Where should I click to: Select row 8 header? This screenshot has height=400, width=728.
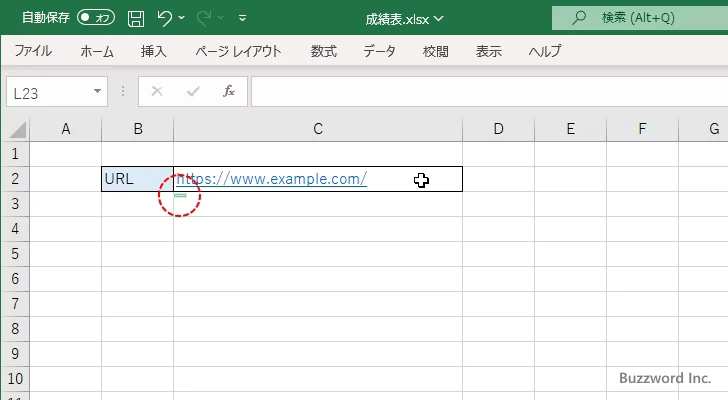point(15,329)
